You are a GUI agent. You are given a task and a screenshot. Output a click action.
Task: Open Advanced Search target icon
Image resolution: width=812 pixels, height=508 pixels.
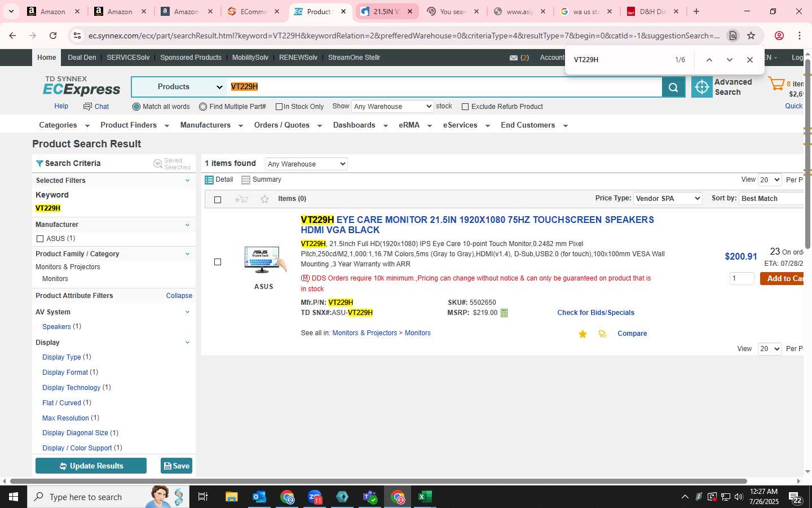coord(702,87)
